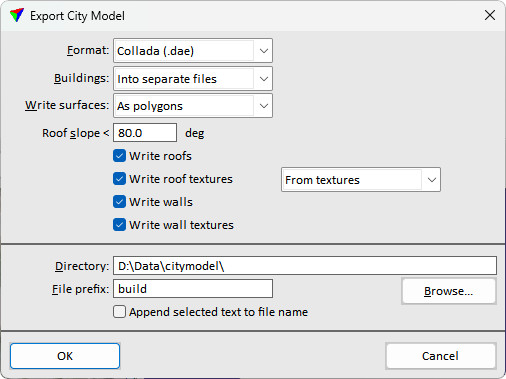
Task: Open the From textures dropdown
Action: [x=361, y=180]
